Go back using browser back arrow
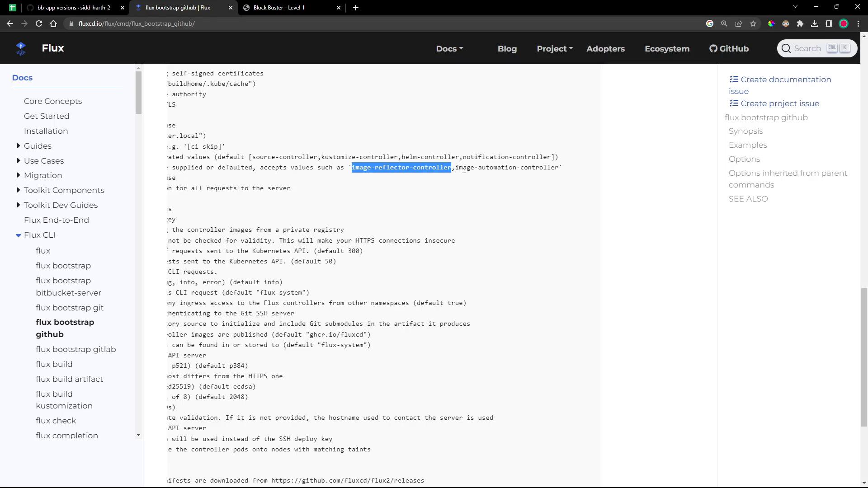The image size is (868, 488). tap(9, 23)
